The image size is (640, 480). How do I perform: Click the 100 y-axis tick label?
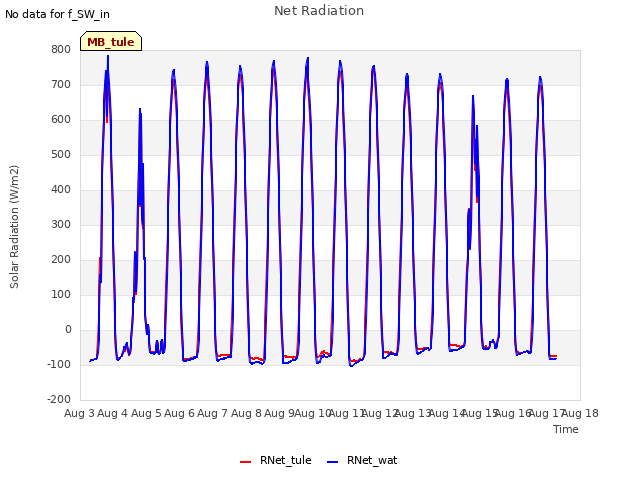(61, 294)
